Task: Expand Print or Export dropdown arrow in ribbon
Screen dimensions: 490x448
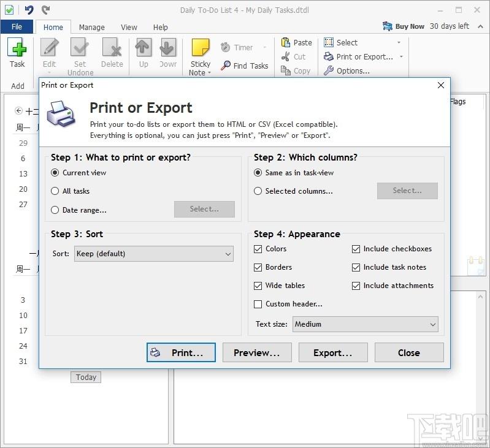Action: (x=401, y=56)
